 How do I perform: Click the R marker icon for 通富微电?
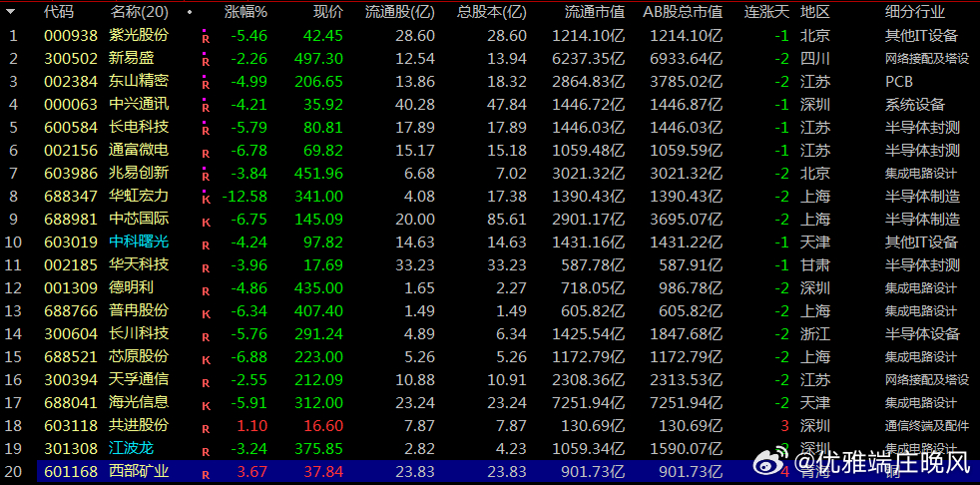(205, 153)
